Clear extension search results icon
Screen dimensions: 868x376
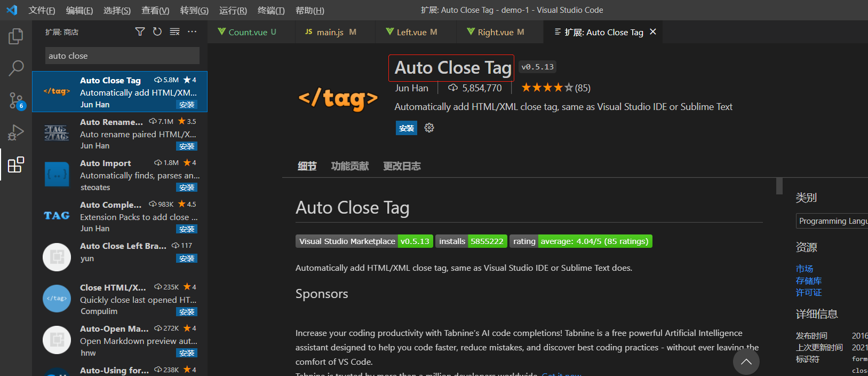pyautogui.click(x=174, y=32)
